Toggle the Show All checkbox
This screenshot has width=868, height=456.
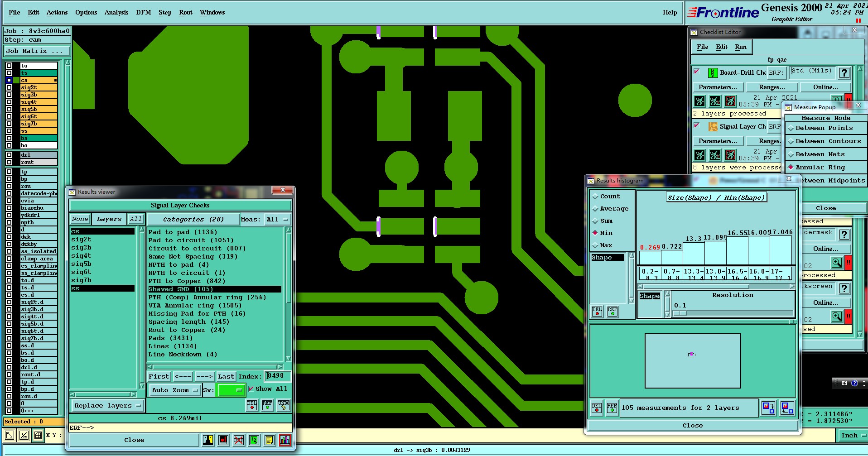[251, 389]
